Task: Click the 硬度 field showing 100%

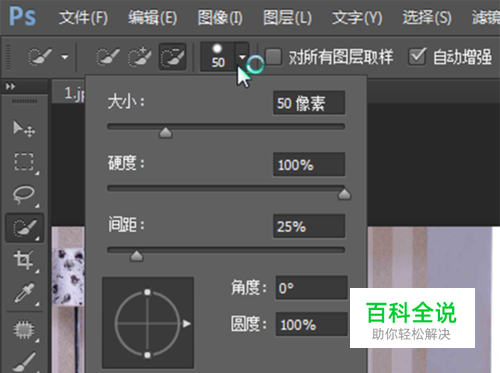Action: pyautogui.click(x=309, y=165)
